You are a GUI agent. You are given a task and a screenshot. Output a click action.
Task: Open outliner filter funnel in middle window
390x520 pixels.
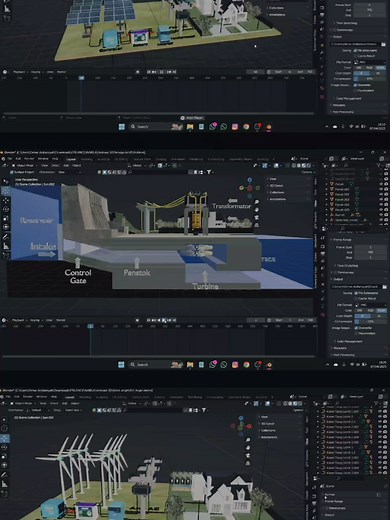click(x=380, y=165)
